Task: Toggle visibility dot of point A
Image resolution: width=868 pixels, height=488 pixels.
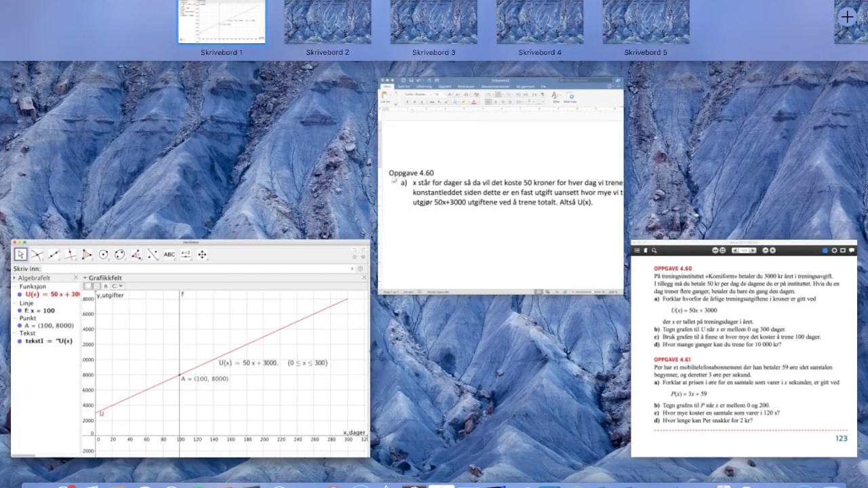Action: coord(20,325)
